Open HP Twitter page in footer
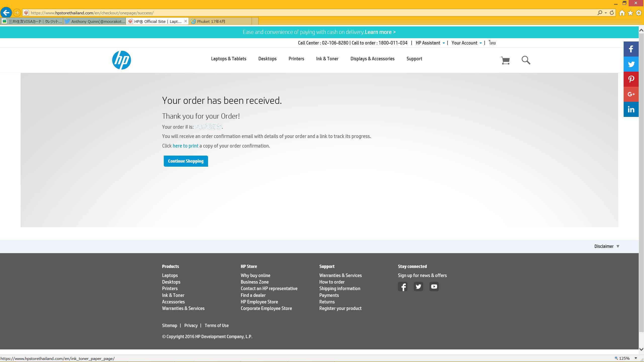Screen dimensions: 644x362 (x=418, y=287)
